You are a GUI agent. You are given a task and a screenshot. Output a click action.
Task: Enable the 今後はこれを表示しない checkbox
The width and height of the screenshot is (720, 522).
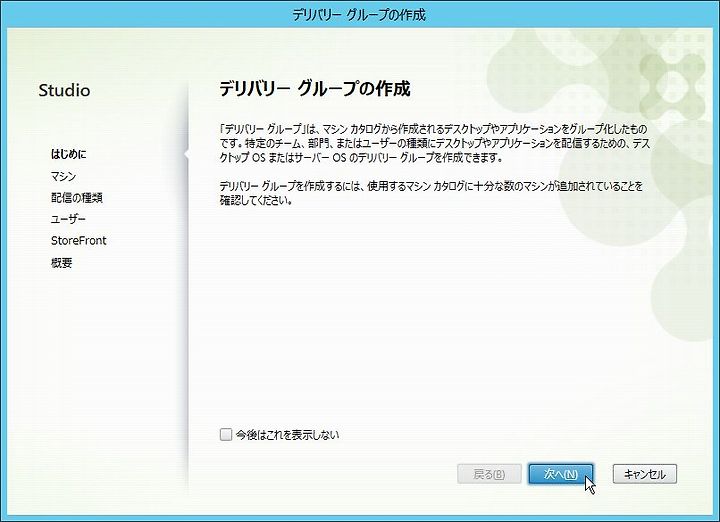(x=226, y=434)
